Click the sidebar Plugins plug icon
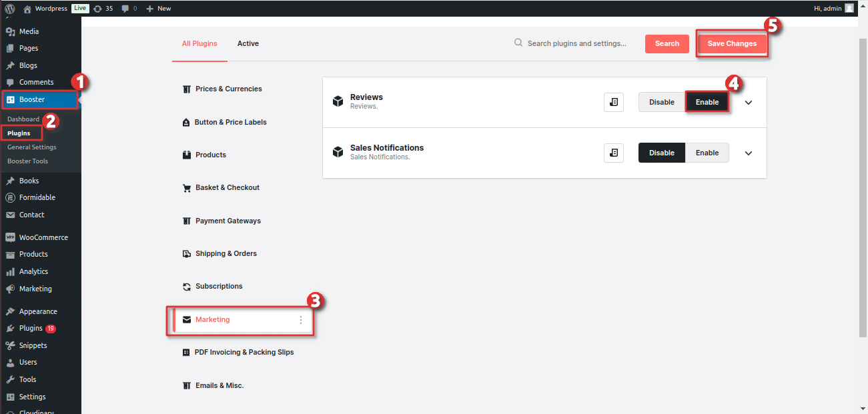The image size is (868, 414). [10, 328]
